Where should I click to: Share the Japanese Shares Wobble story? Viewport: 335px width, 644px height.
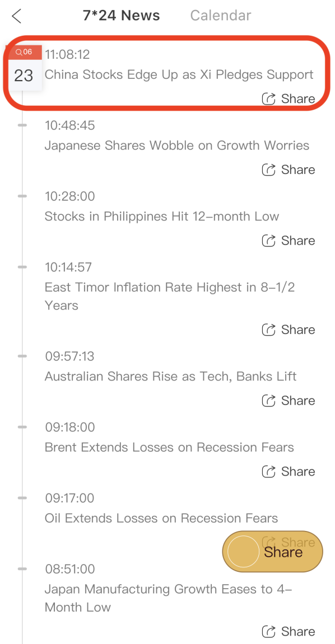pyautogui.click(x=288, y=170)
